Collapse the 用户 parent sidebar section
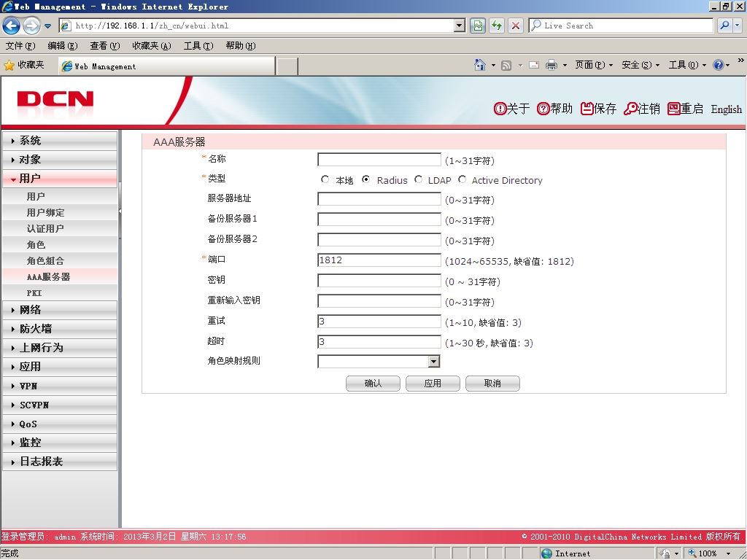This screenshot has width=747, height=560. pyautogui.click(x=60, y=179)
